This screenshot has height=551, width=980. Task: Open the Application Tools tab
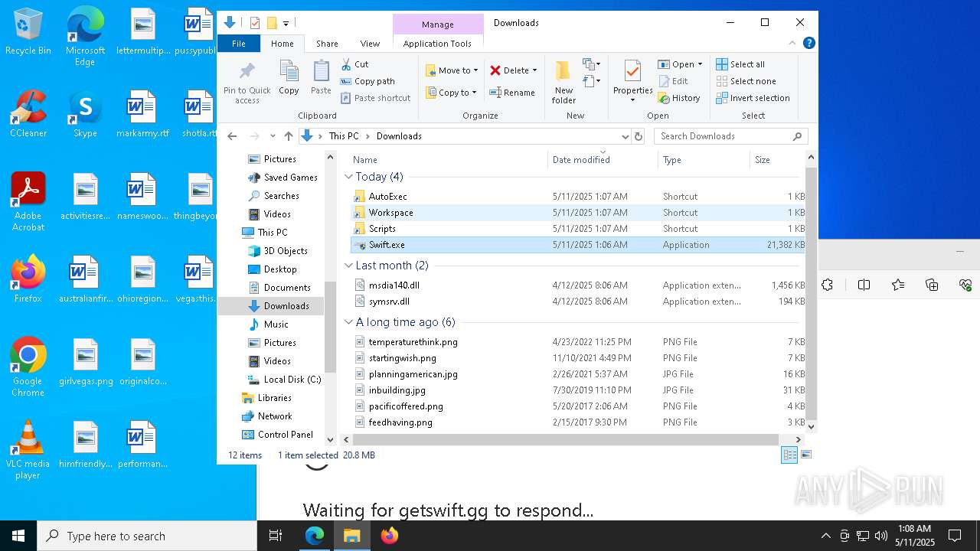point(437,44)
